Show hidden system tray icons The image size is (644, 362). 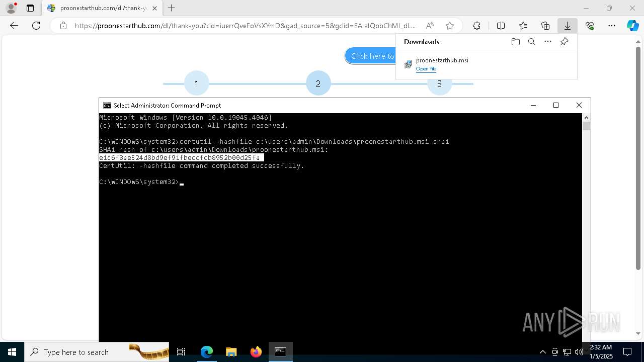click(x=542, y=352)
